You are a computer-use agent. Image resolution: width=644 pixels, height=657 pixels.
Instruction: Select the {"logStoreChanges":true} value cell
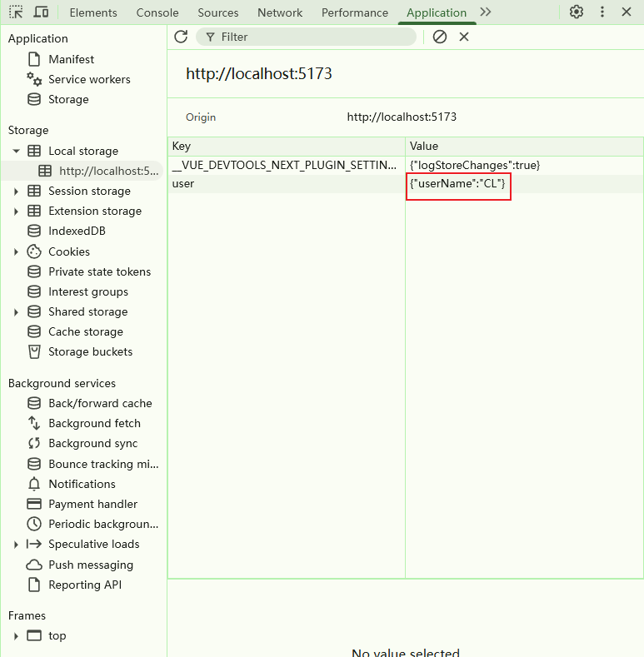pos(525,165)
